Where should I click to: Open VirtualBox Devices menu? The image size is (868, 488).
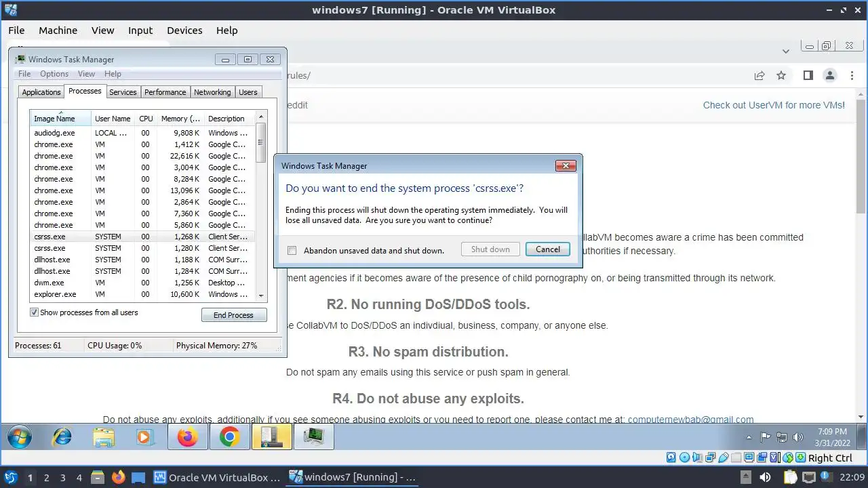(184, 30)
